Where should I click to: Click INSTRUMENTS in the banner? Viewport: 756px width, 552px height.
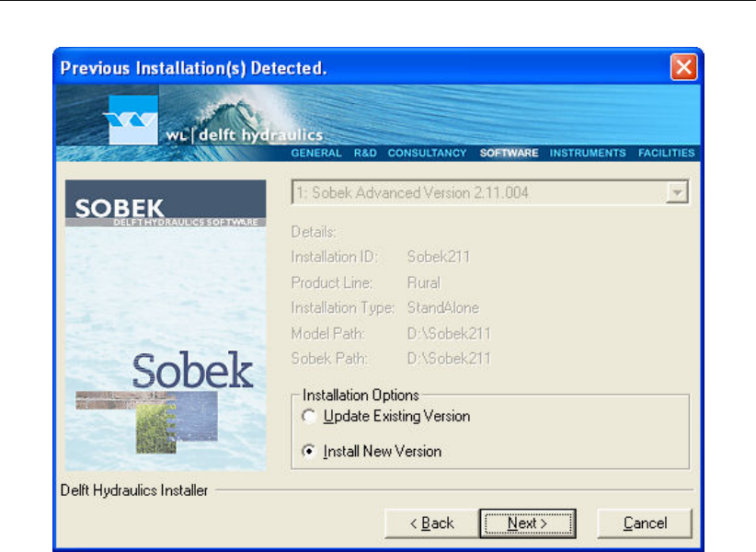(x=588, y=153)
